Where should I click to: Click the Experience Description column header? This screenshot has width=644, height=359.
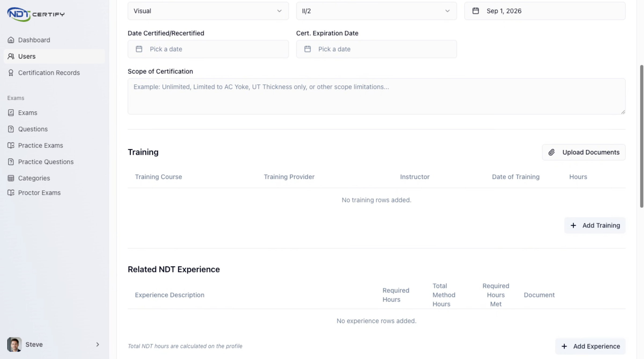pos(169,295)
